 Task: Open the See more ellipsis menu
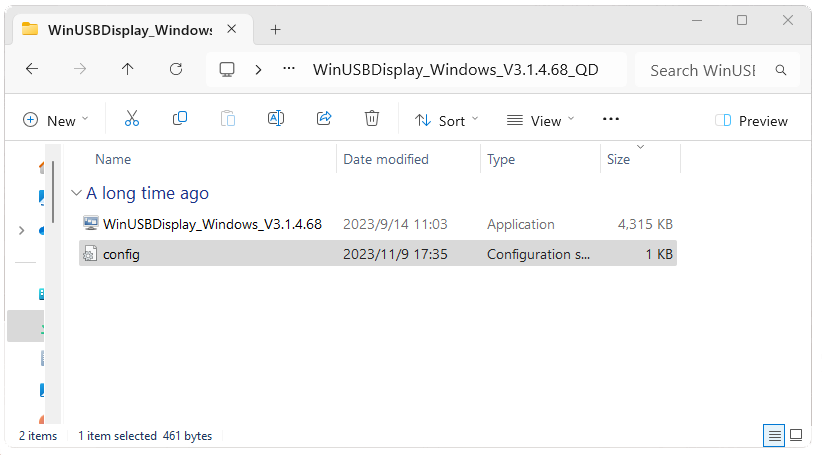tap(611, 120)
